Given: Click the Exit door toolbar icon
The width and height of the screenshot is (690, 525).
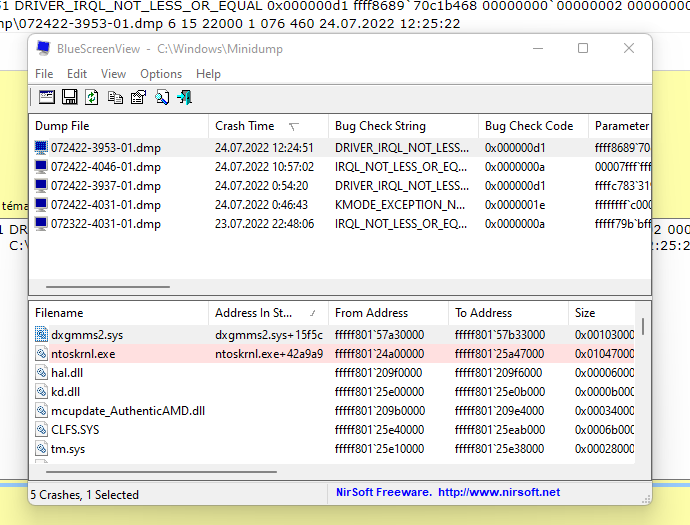Looking at the screenshot, I should point(184,97).
